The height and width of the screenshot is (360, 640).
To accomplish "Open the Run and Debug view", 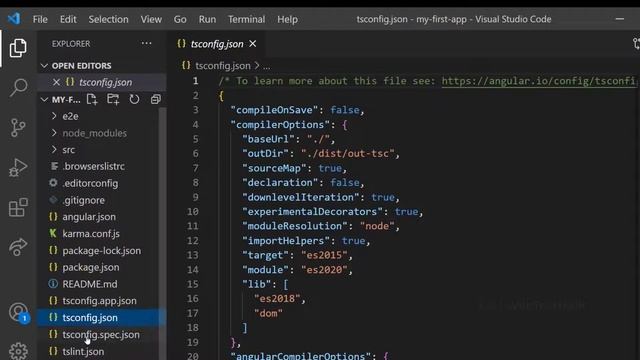I will pos(18,167).
